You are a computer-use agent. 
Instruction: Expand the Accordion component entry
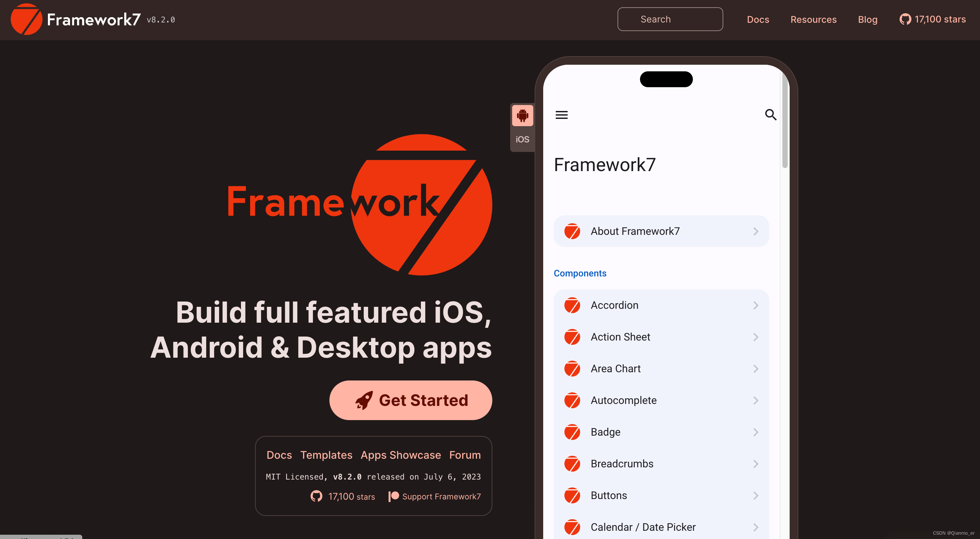660,305
